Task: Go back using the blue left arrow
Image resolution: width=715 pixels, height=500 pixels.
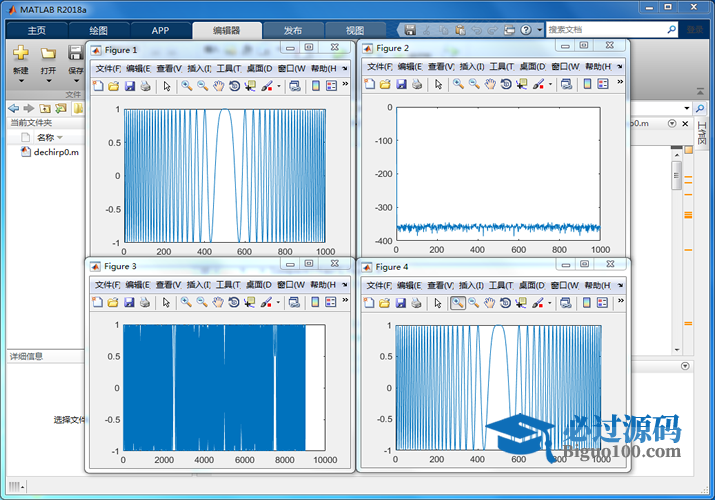Action: tap(14, 108)
